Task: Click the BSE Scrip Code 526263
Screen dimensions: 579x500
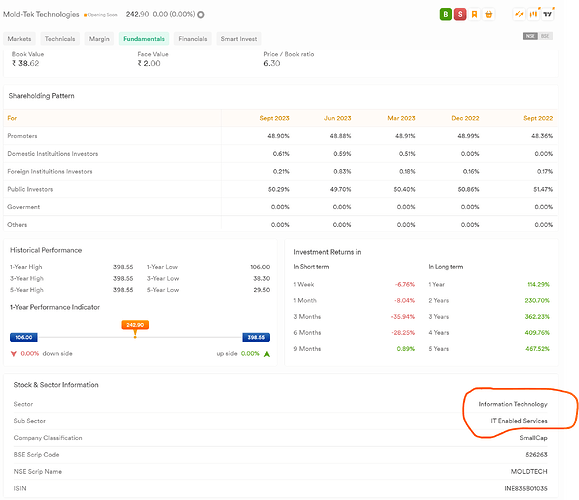Action: click(x=537, y=455)
